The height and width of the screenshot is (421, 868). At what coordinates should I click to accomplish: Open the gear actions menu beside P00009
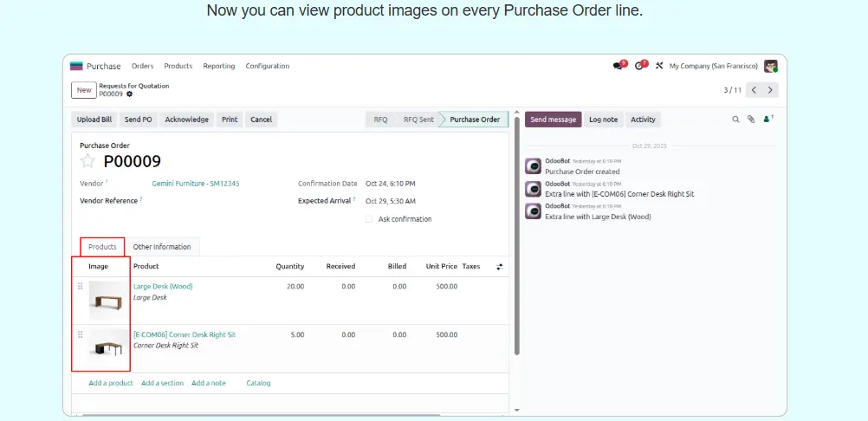coord(130,94)
